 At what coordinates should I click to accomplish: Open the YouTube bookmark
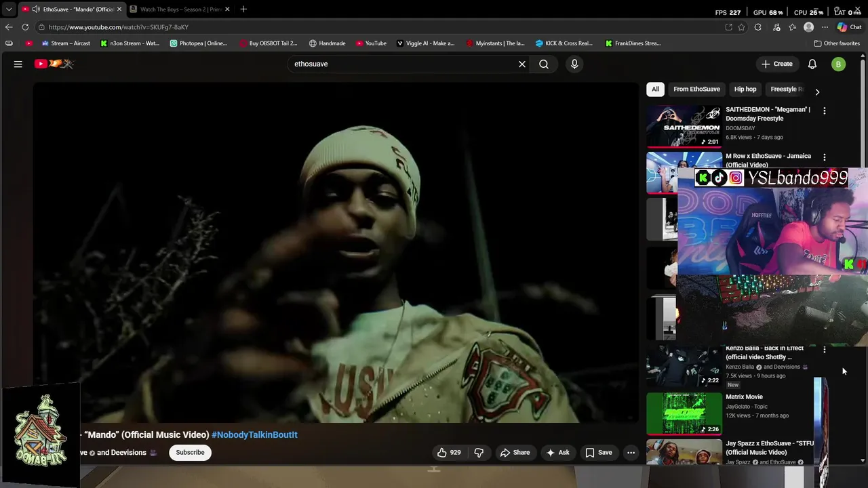(x=371, y=43)
